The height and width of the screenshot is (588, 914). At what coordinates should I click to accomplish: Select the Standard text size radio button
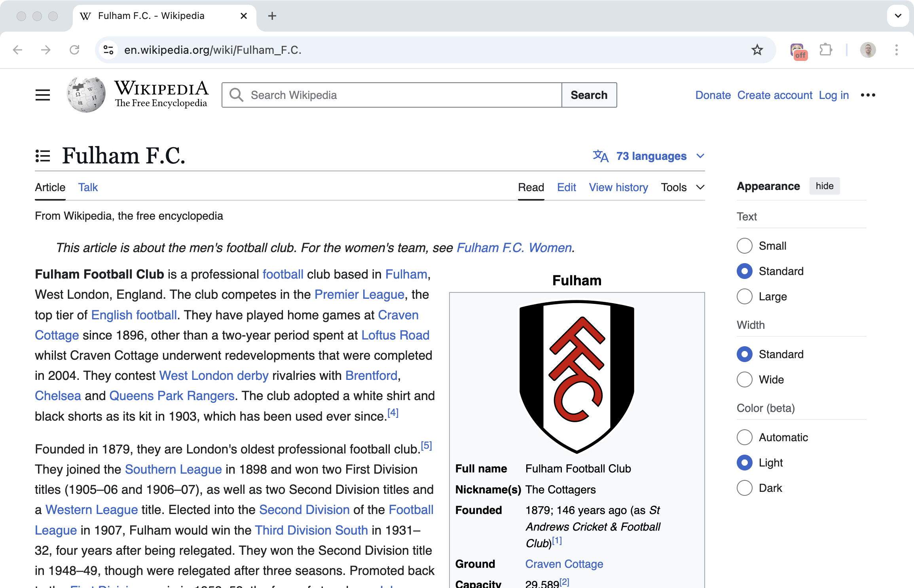pyautogui.click(x=744, y=270)
